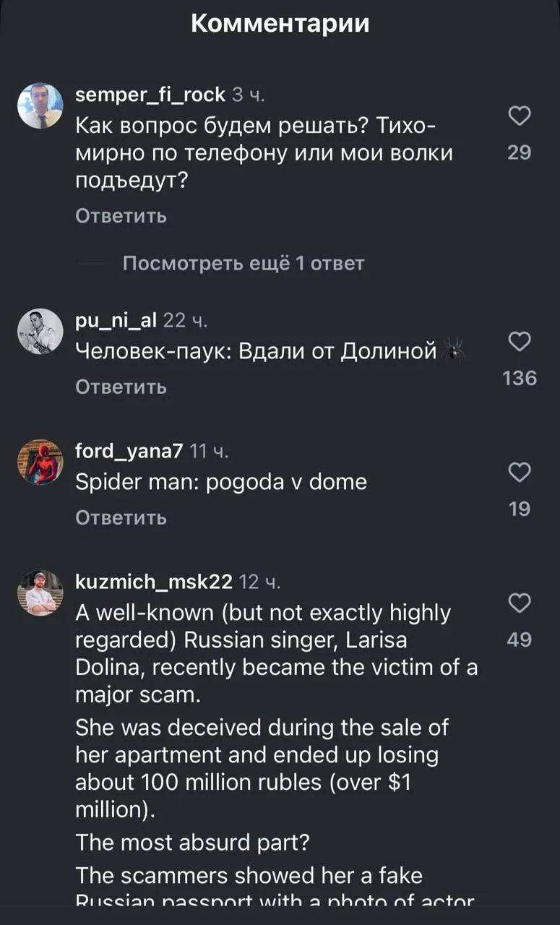560x925 pixels.
Task: Tap kuzmich_msk22's profile picture
Action: (x=40, y=593)
